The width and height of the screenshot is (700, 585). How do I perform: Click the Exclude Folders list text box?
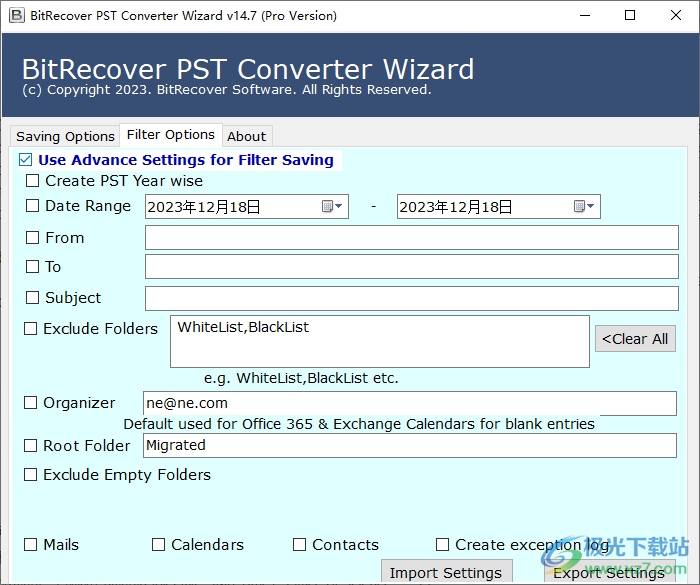point(380,342)
